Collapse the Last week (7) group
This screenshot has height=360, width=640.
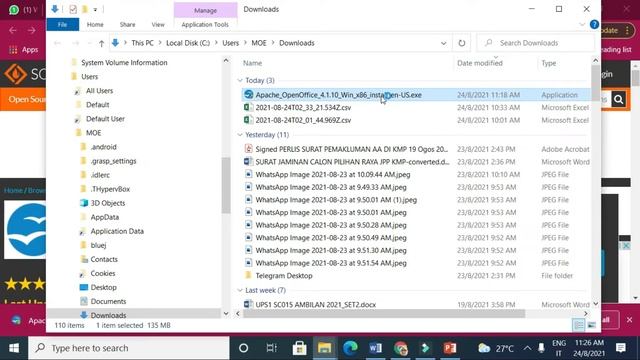coord(240,290)
